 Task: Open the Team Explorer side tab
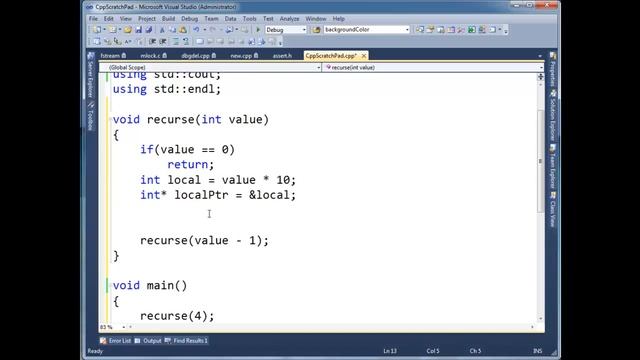(x=553, y=167)
